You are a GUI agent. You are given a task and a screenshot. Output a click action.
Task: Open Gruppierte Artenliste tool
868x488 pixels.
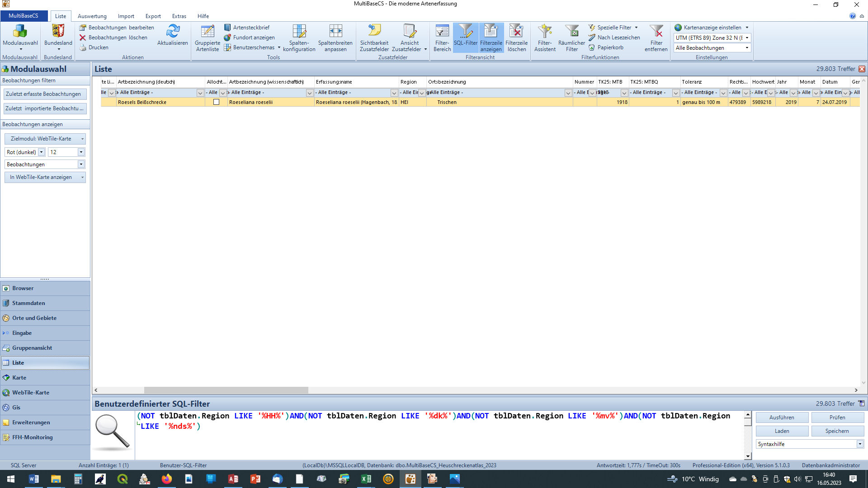208,38
